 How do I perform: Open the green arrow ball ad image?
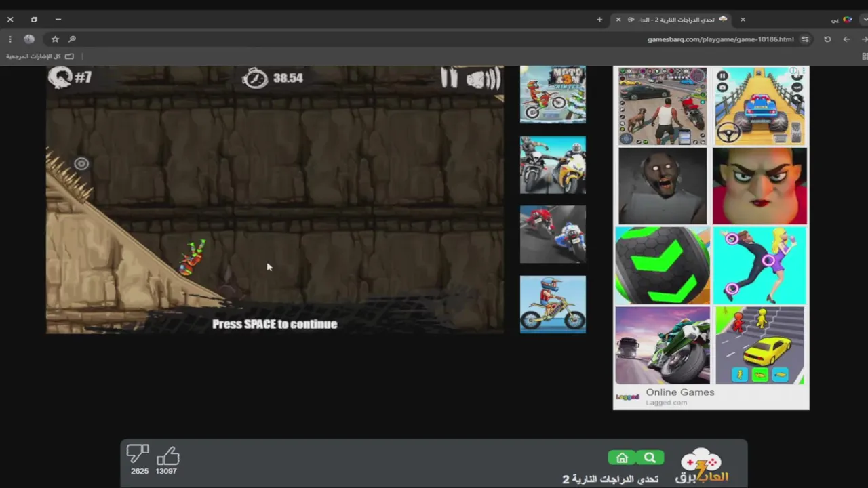[x=663, y=265]
